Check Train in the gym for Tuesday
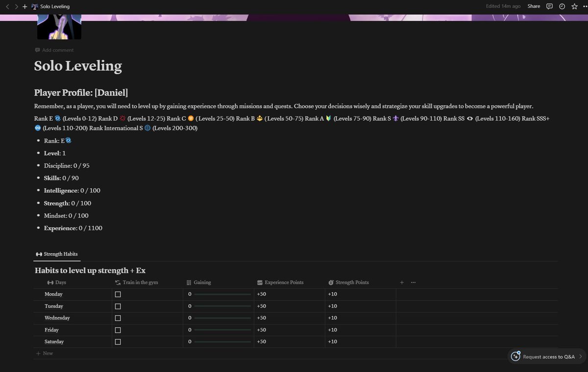This screenshot has width=588, height=372. (118, 306)
